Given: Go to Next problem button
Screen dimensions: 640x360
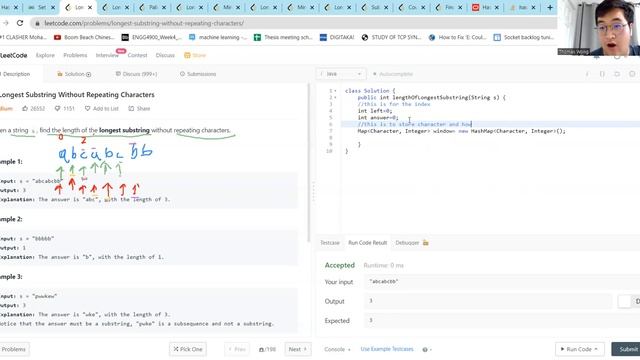Looking at the screenshot, I should point(298,349).
